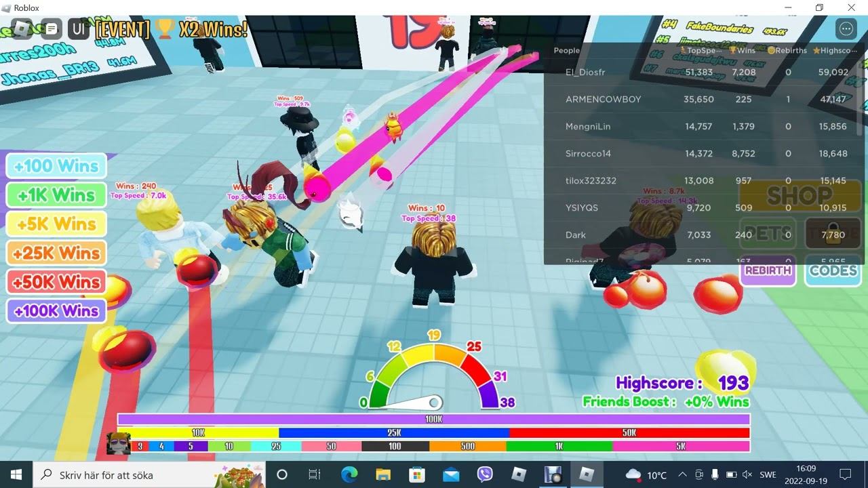Viewport: 868px width, 488px height.
Task: Expand the hidden system tray icons
Action: pos(682,474)
